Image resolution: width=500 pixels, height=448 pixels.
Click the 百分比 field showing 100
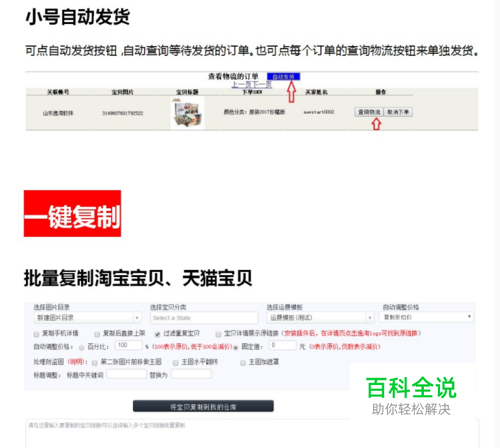click(x=129, y=345)
